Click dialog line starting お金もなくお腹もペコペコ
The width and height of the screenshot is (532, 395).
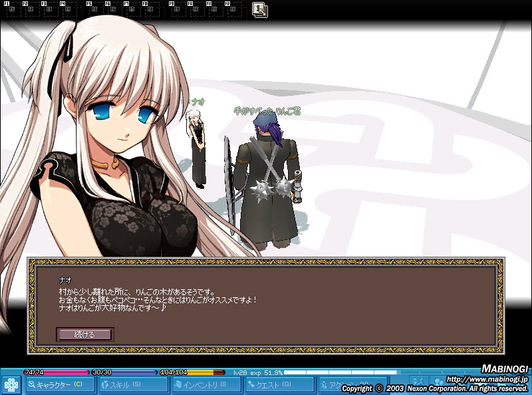[158, 300]
